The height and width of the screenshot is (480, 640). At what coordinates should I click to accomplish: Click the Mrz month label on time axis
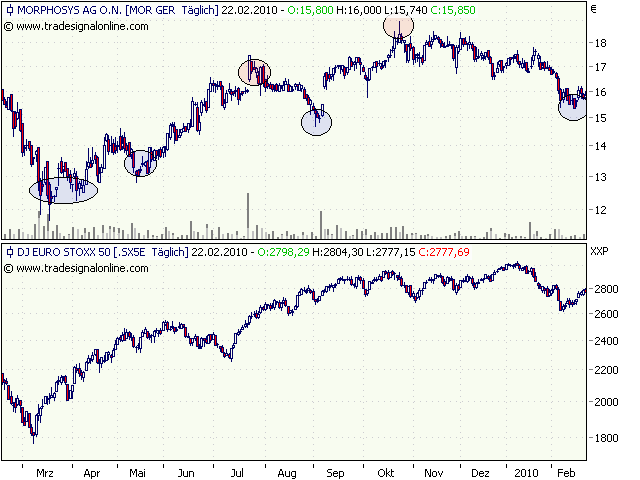point(45,473)
